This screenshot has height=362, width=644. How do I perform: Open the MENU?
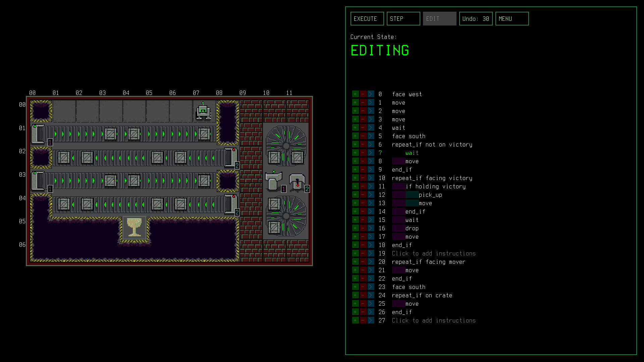coord(512,19)
